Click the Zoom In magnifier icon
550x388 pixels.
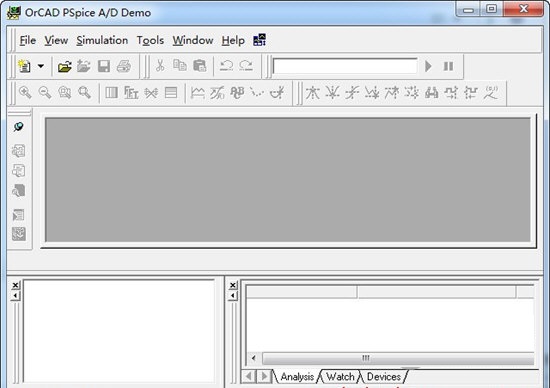click(25, 93)
